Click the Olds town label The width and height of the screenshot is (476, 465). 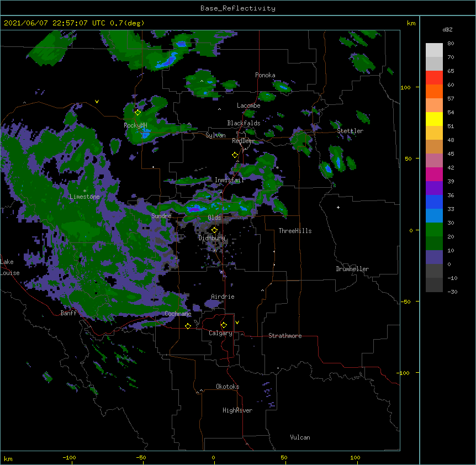tap(214, 218)
